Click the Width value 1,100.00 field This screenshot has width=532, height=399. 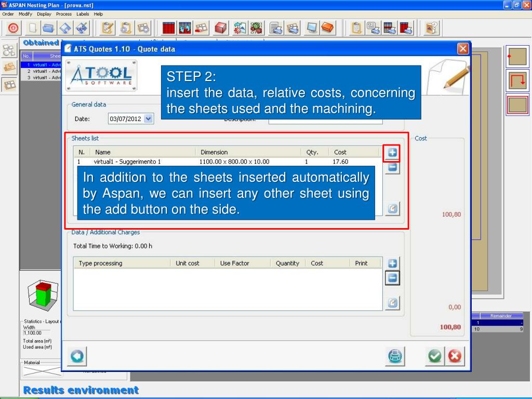tap(37, 333)
